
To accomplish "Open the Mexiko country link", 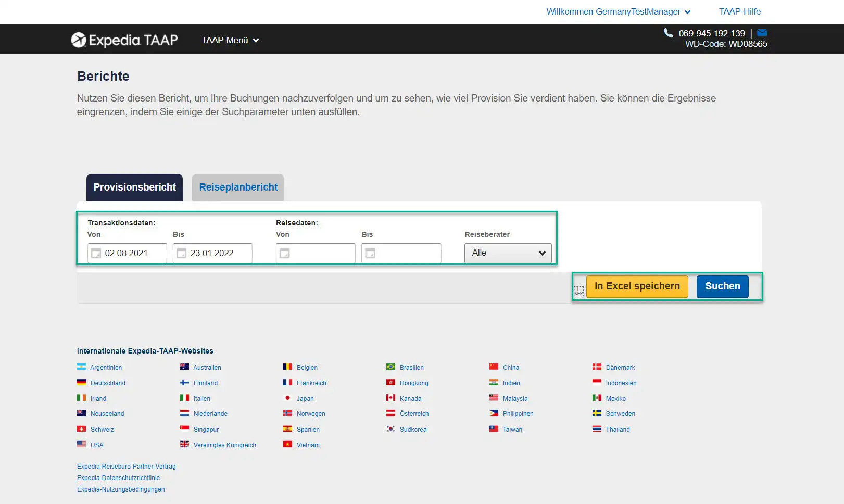I will coord(616,398).
